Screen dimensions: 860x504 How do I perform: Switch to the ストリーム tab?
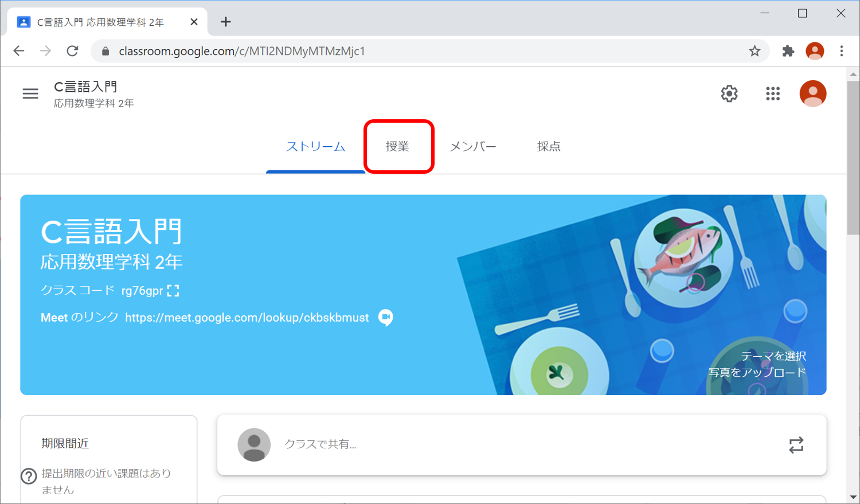click(315, 147)
